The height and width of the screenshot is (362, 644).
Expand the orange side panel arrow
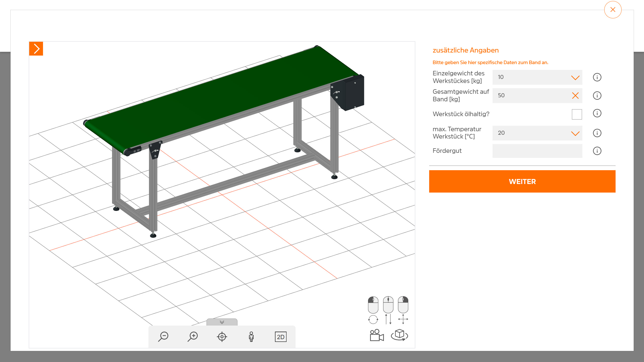(36, 49)
